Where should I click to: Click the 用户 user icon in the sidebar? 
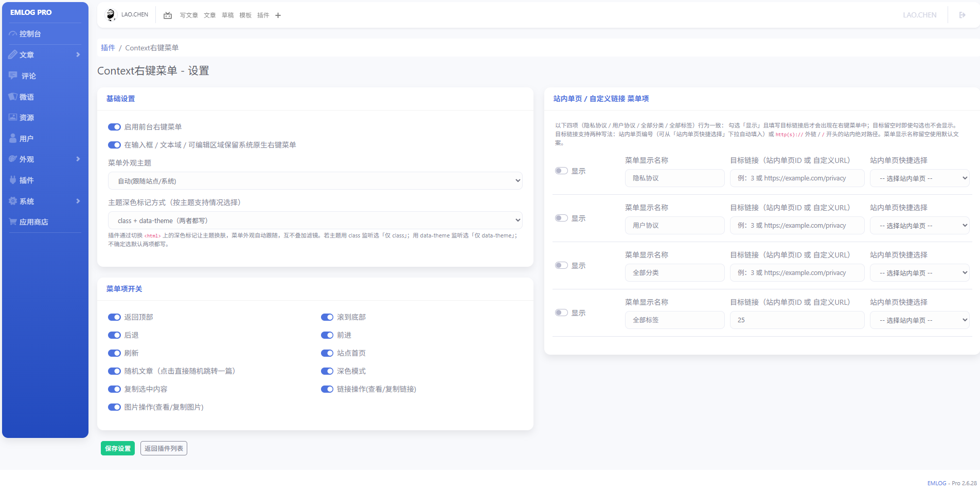(x=13, y=138)
